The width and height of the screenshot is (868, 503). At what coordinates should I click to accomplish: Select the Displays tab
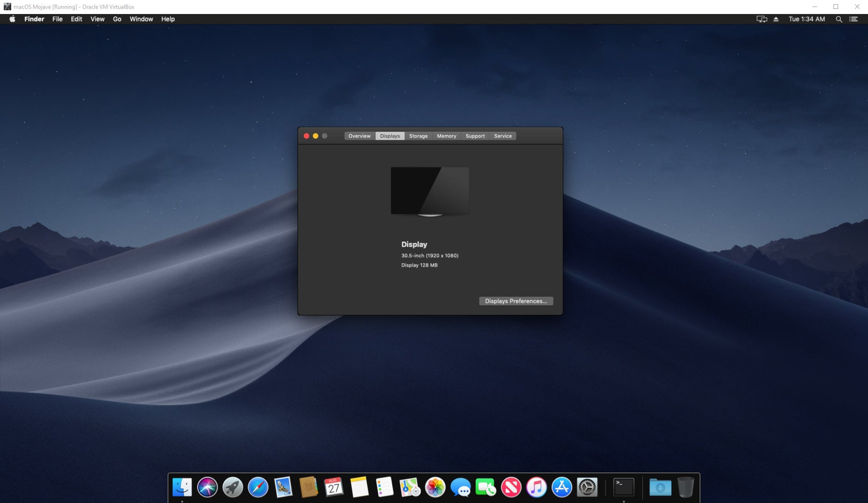pos(390,136)
